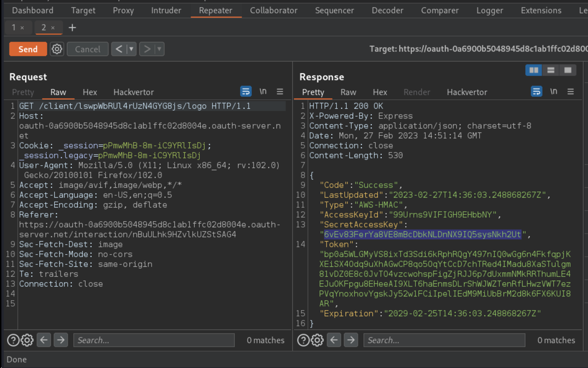Jump to next Response search match
Image resolution: width=588 pixels, height=368 pixels.
click(351, 340)
